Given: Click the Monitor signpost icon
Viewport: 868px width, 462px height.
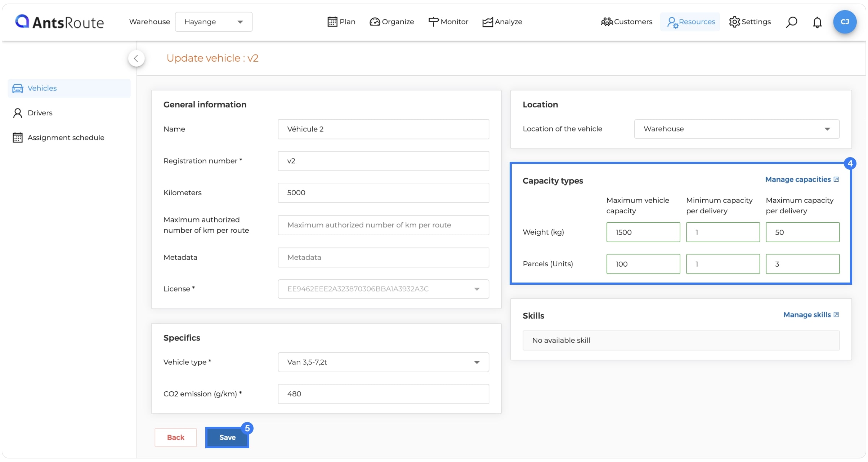Looking at the screenshot, I should click(433, 22).
